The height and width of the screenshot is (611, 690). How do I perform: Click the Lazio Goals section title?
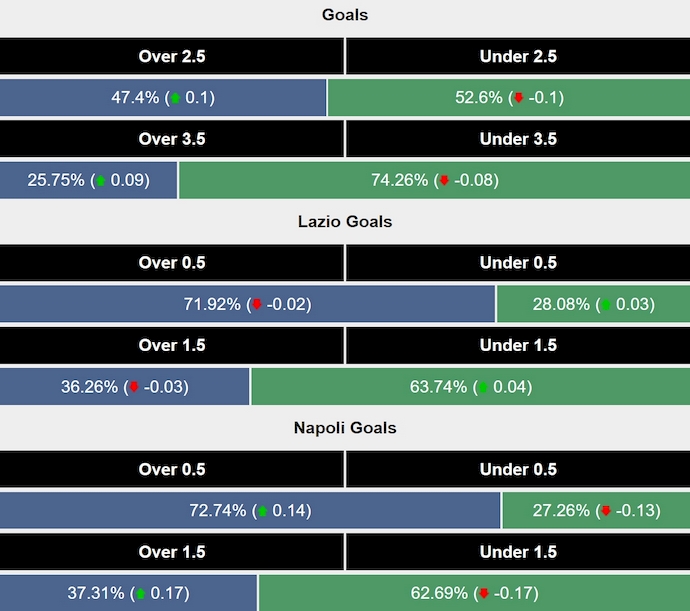click(345, 222)
